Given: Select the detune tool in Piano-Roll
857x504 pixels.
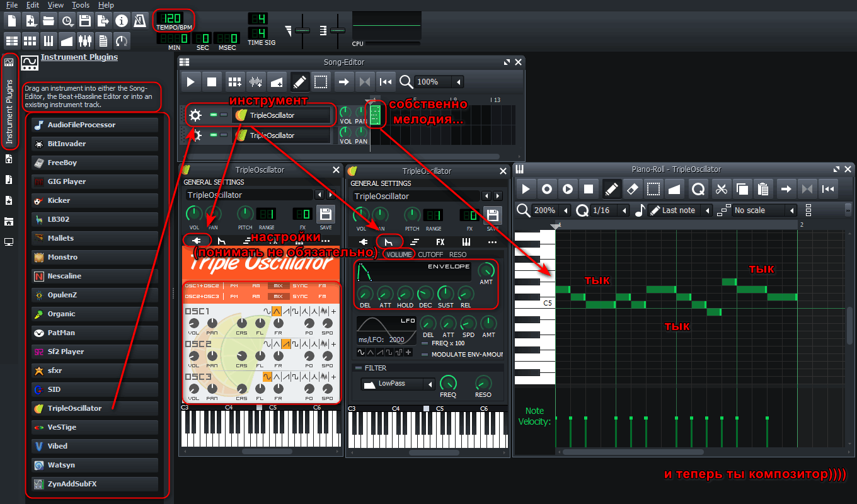Looking at the screenshot, I should click(x=675, y=188).
